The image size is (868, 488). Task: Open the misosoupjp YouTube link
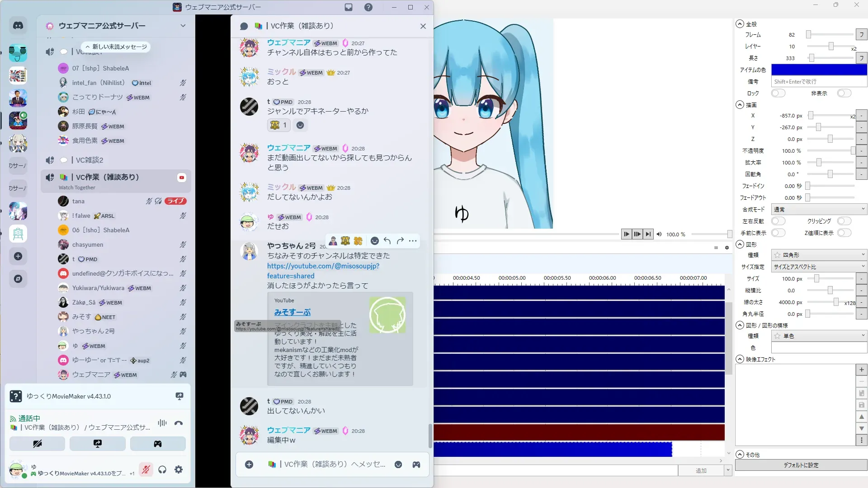coord(323,266)
